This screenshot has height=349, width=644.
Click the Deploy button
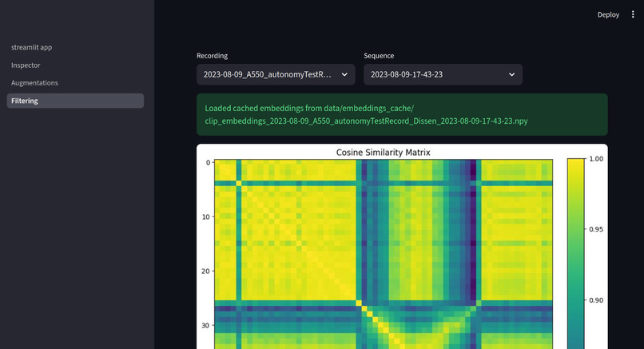[x=608, y=15]
